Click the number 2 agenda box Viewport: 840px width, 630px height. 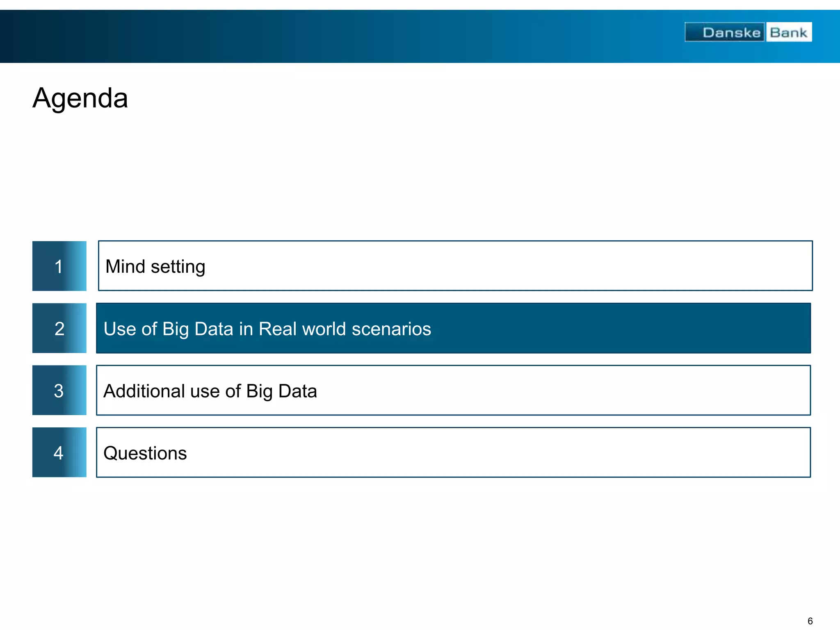coord(59,328)
